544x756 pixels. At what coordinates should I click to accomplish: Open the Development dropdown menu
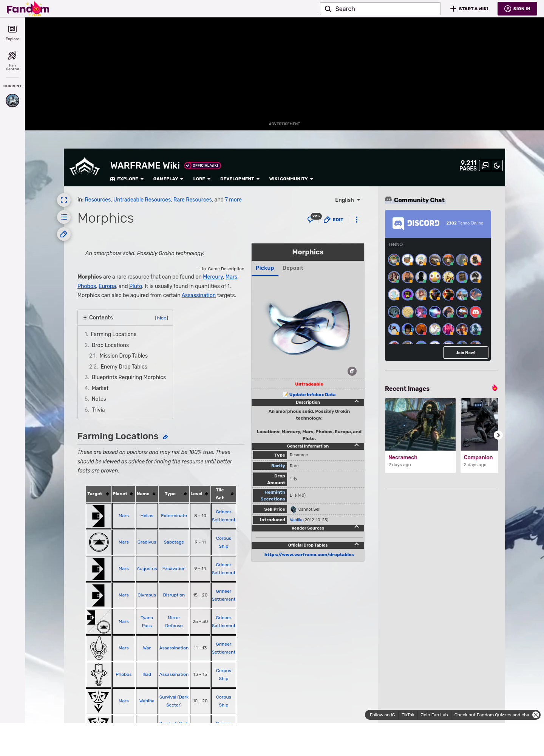coord(240,179)
